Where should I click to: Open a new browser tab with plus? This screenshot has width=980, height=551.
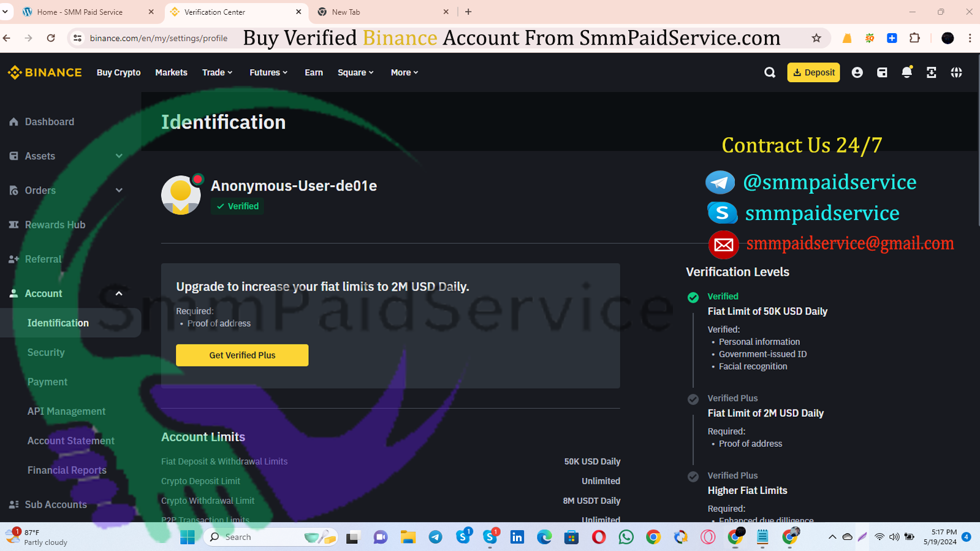468,12
